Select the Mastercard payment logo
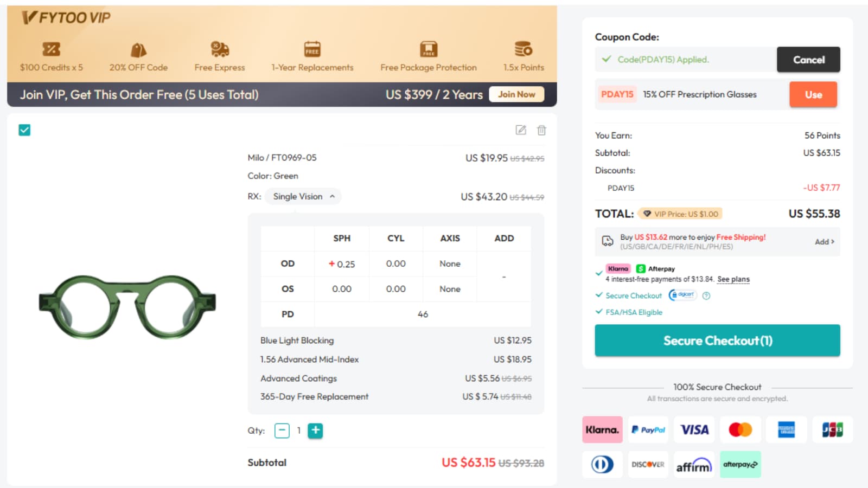 (x=741, y=429)
